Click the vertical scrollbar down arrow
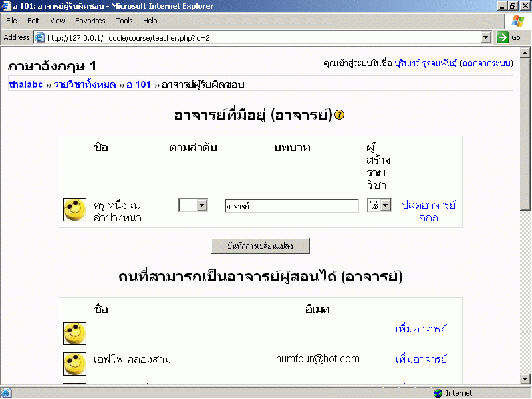 (525, 380)
